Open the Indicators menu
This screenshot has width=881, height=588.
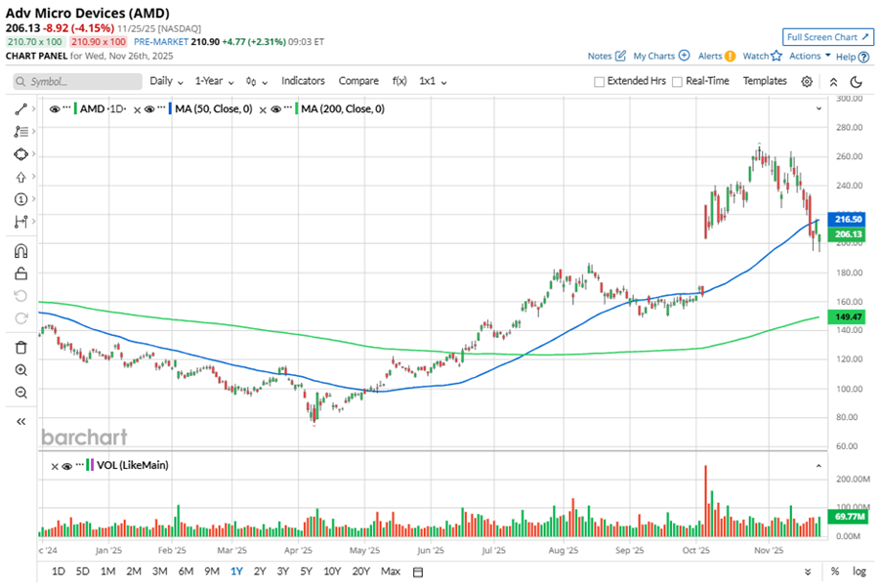[303, 81]
